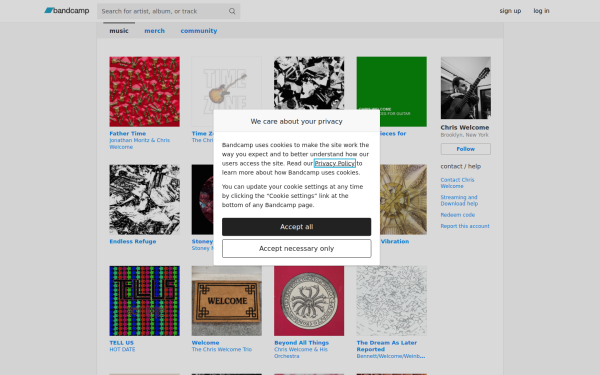600x375 pixels.
Task: Click the Redeem code link
Action: [x=458, y=215]
